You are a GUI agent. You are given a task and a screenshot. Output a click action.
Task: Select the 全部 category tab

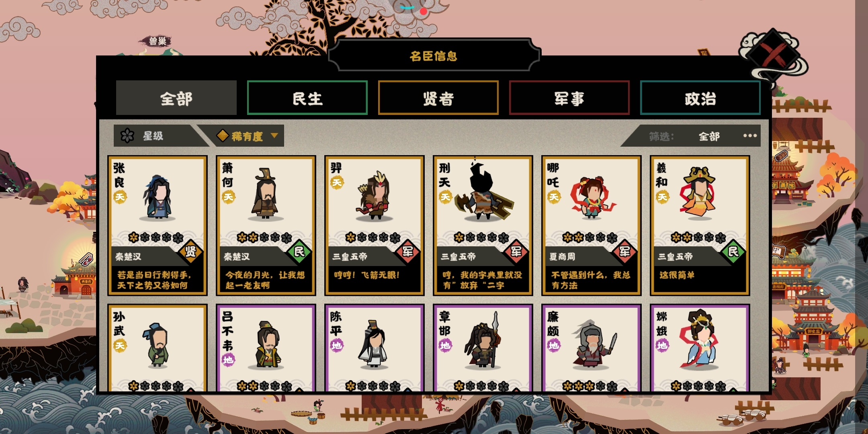pos(176,98)
